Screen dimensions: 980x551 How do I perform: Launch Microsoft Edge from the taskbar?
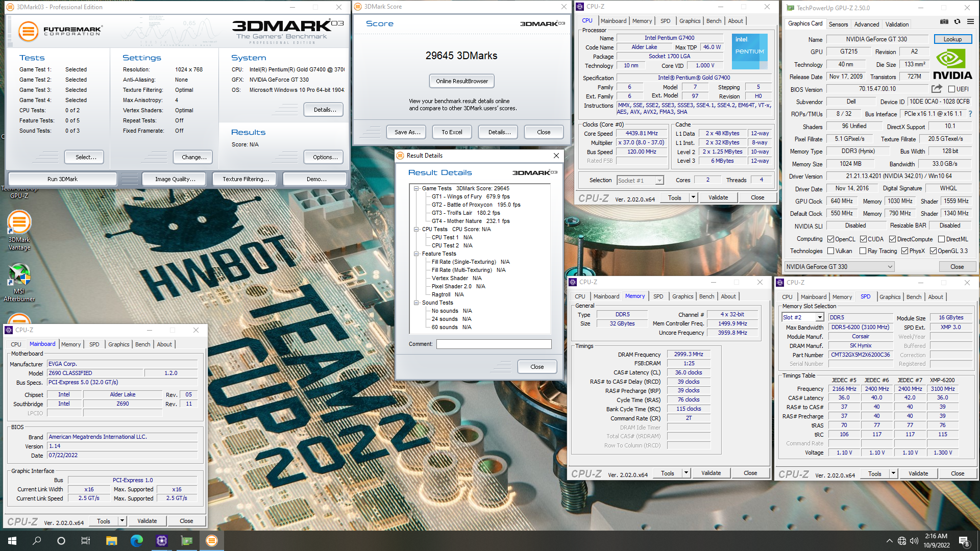[x=136, y=541]
